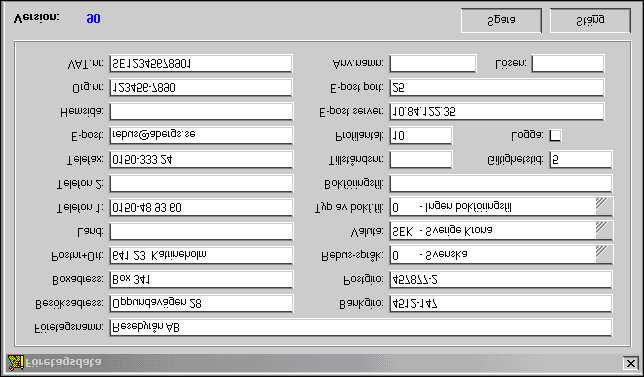Image resolution: width=644 pixels, height=377 pixels.
Task: Close the Företagsdata window
Action: [630, 363]
